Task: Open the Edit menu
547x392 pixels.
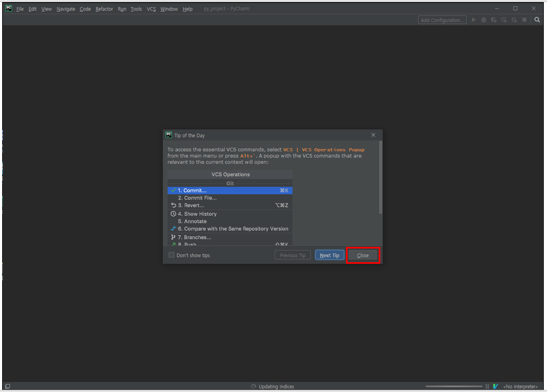Action: (33, 9)
